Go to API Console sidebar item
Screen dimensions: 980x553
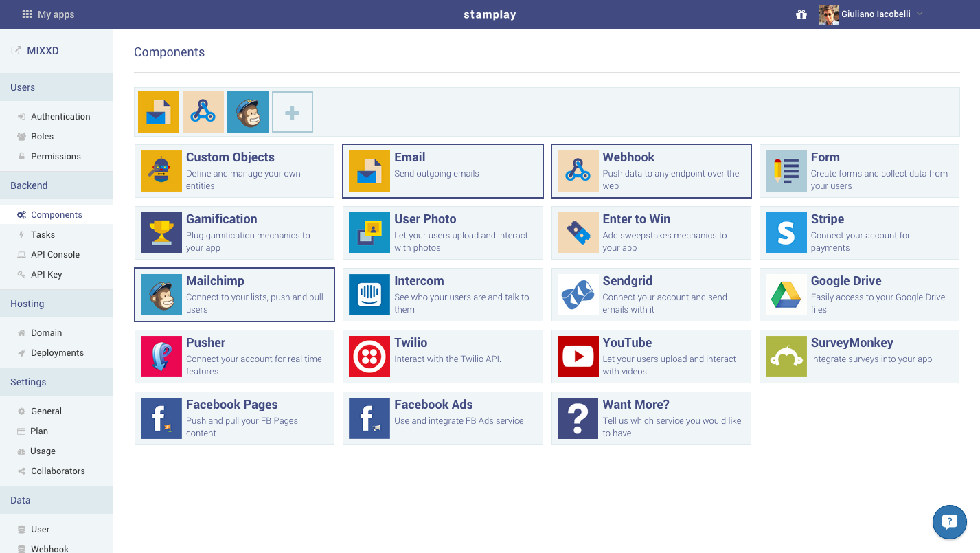point(55,254)
